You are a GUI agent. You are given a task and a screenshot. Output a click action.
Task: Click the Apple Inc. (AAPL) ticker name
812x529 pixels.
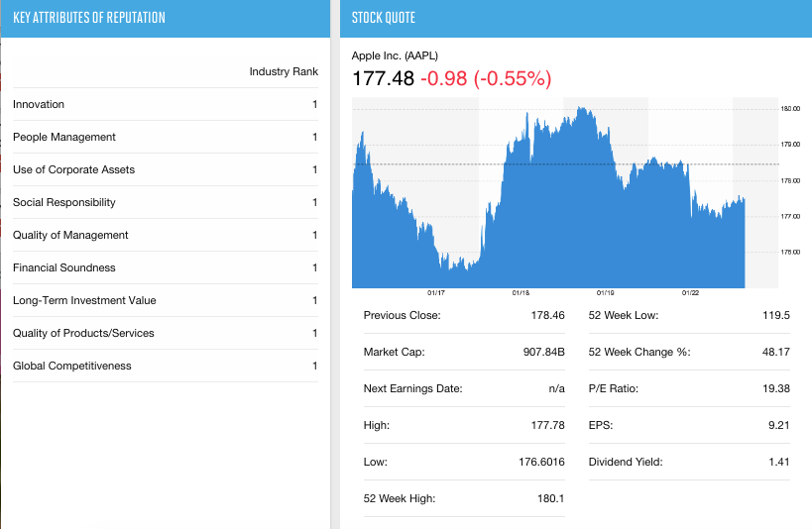(395, 55)
